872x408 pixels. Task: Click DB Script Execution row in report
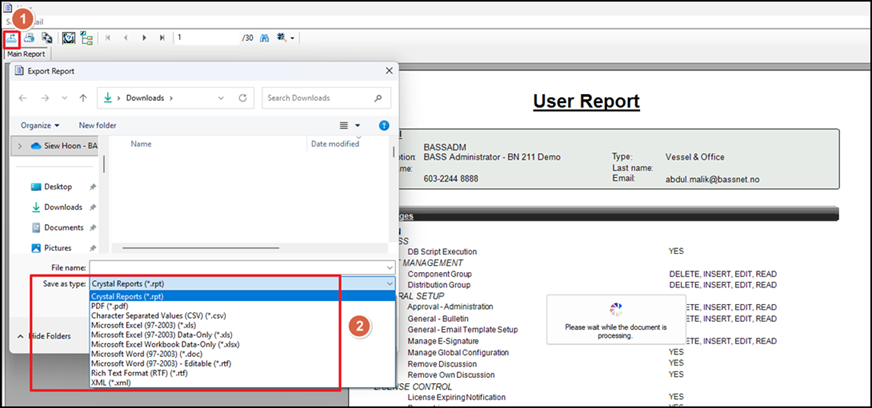pos(442,251)
